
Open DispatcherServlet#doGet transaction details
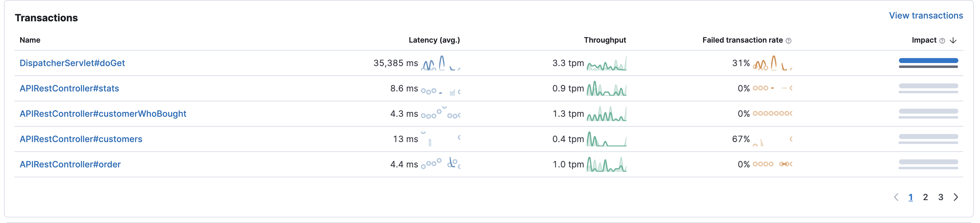72,63
